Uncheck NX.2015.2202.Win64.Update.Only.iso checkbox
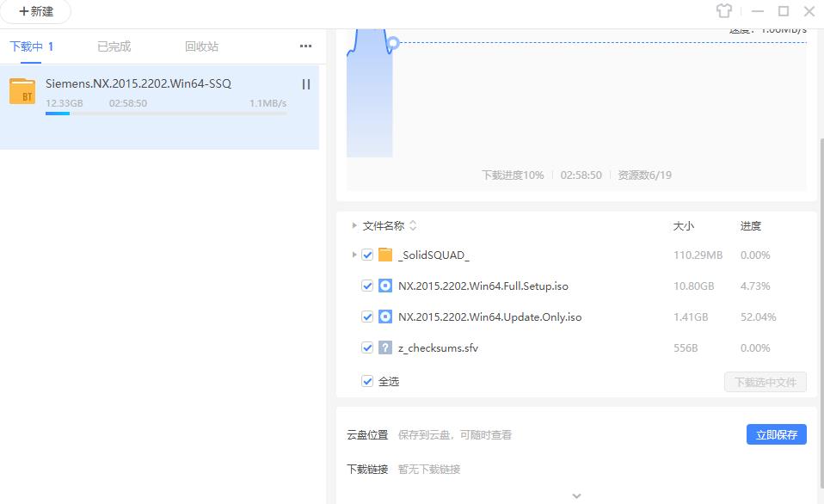 pyautogui.click(x=367, y=317)
